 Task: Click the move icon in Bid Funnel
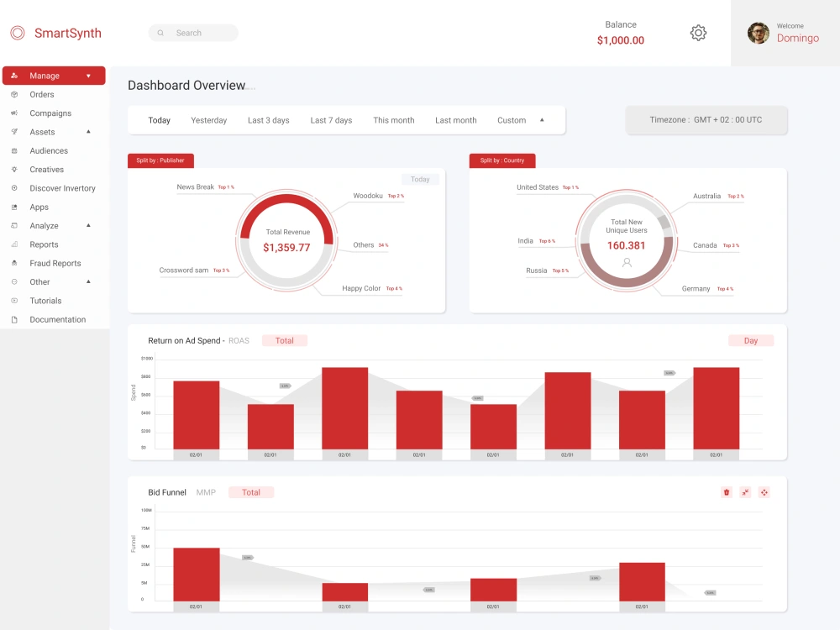coord(764,492)
